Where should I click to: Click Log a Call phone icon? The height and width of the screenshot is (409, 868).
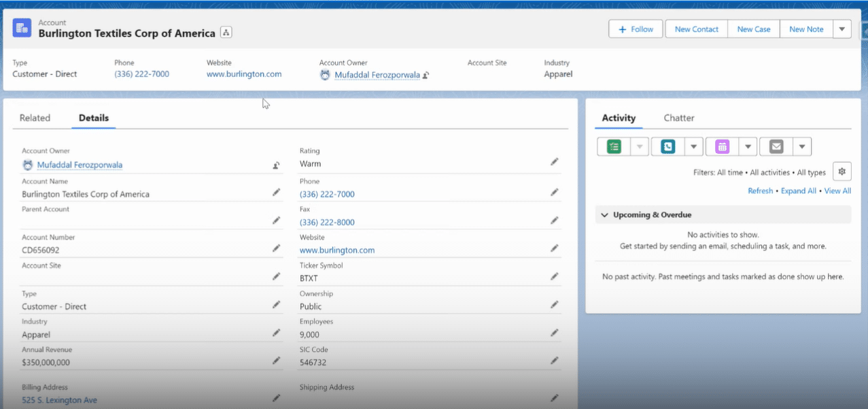pos(668,146)
